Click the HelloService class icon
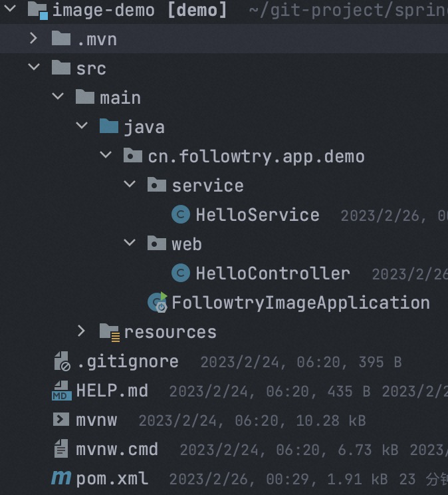The width and height of the screenshot is (448, 495). 180,215
